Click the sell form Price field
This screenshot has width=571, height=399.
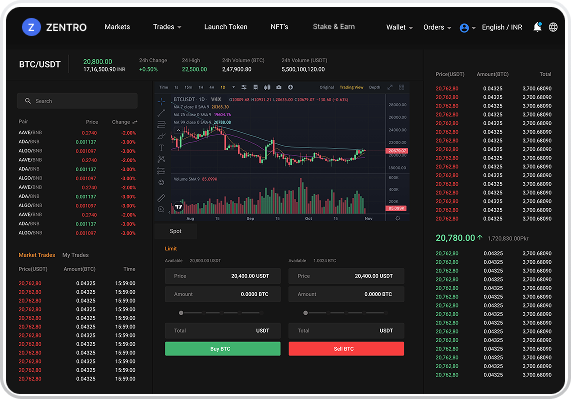346,276
